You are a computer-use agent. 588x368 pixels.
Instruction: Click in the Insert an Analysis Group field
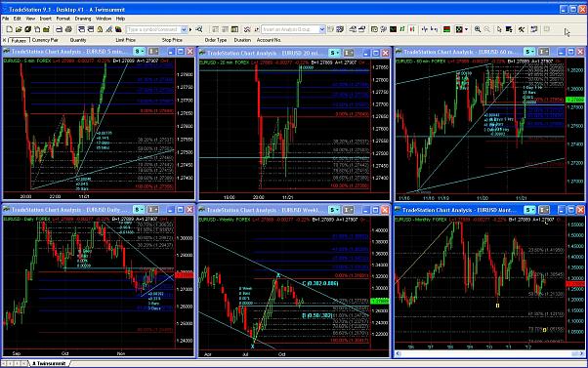coord(290,29)
